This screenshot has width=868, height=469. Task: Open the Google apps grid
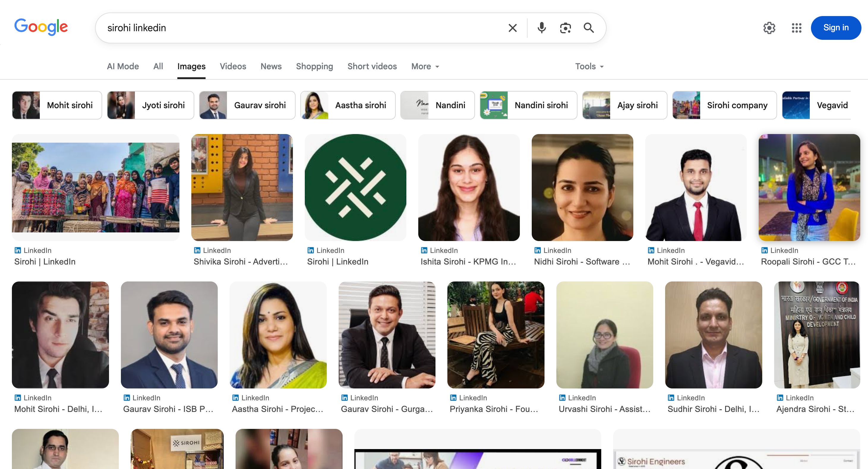coord(796,28)
